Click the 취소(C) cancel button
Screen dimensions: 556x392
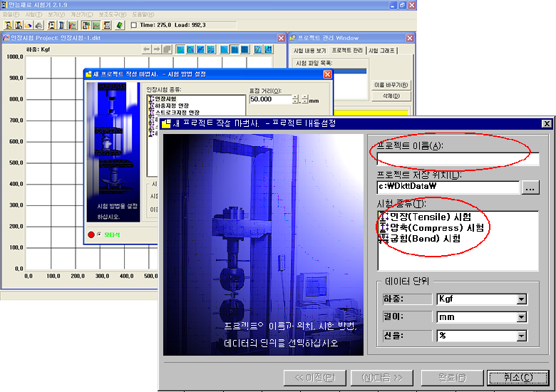click(x=518, y=378)
